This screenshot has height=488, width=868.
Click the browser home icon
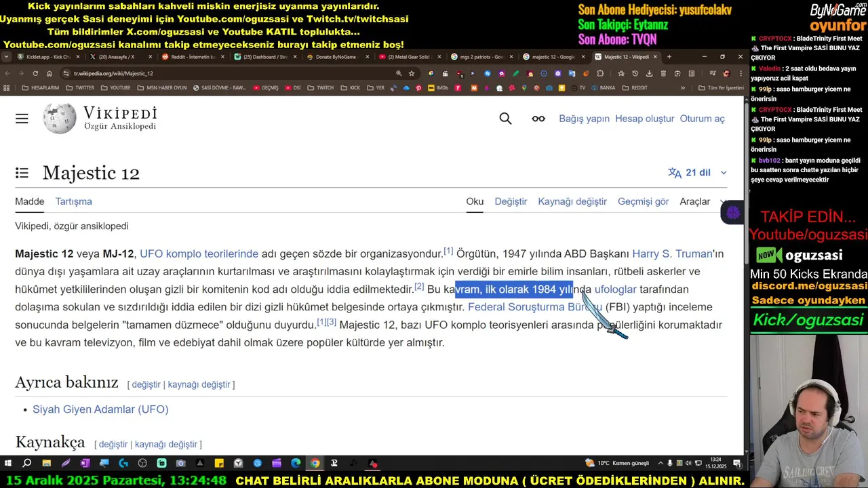click(50, 73)
